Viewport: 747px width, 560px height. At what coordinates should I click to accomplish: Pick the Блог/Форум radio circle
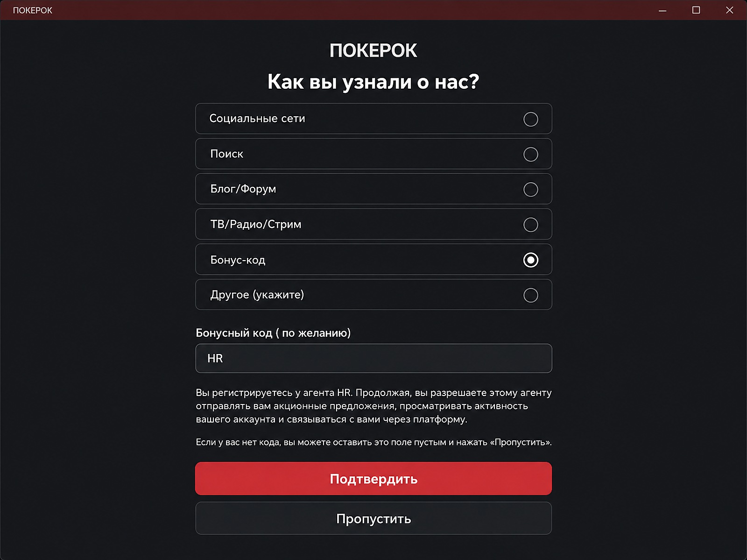530,189
